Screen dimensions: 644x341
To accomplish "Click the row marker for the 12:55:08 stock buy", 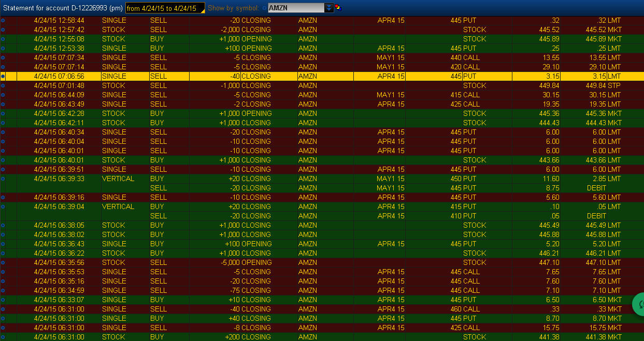I will (3, 39).
